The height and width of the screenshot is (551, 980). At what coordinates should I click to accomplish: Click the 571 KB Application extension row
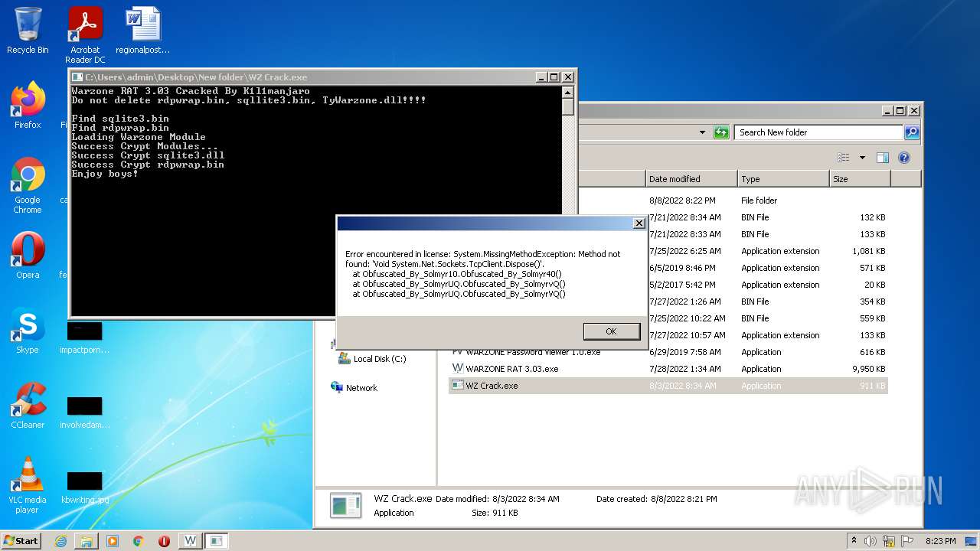pos(767,268)
